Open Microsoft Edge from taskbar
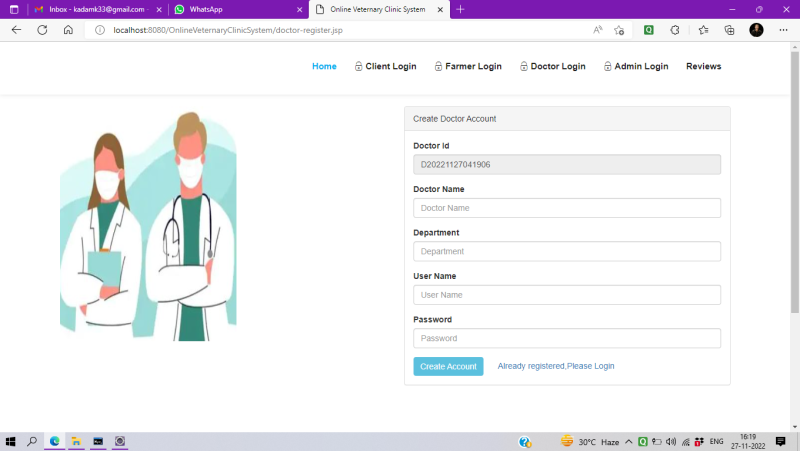The height and width of the screenshot is (451, 800). point(55,441)
